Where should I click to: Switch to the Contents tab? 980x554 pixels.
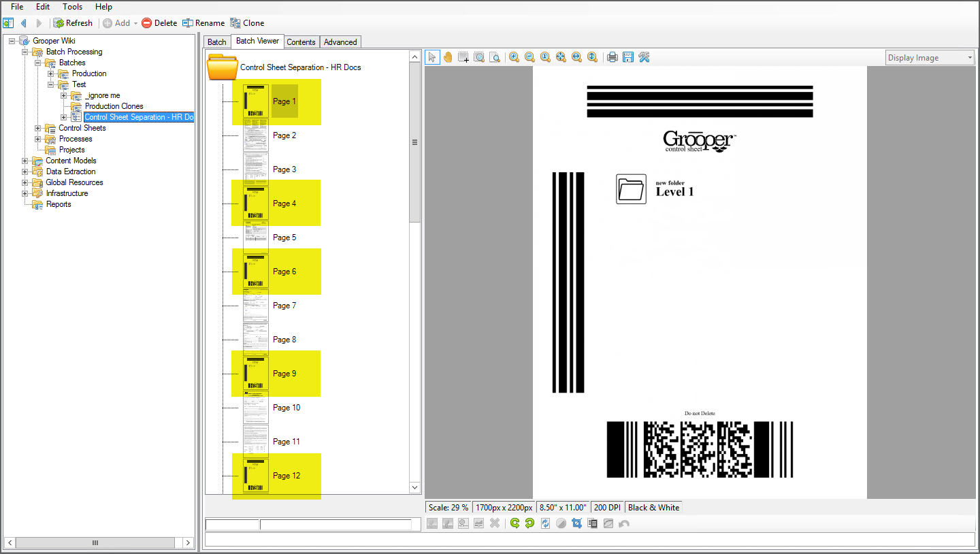point(301,42)
